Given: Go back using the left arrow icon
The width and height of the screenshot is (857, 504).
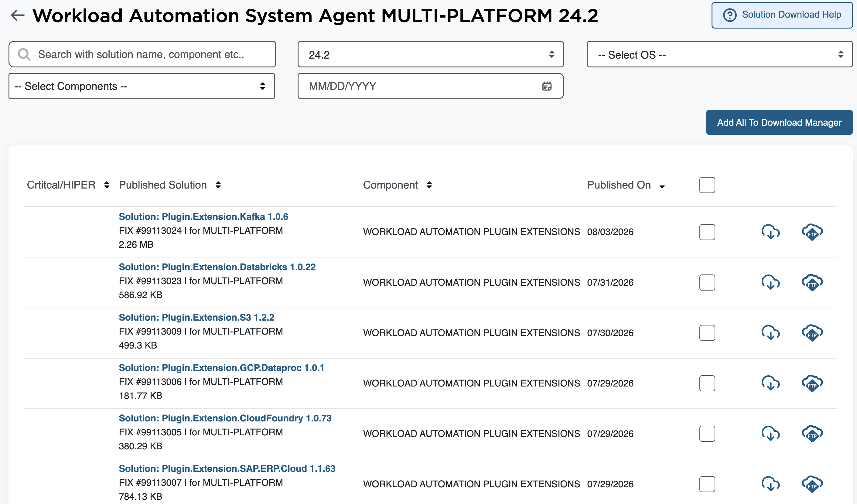Looking at the screenshot, I should pyautogui.click(x=18, y=15).
